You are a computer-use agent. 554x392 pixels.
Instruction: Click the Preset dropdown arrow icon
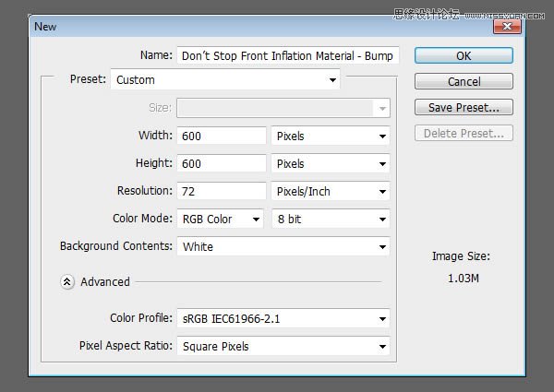point(332,80)
